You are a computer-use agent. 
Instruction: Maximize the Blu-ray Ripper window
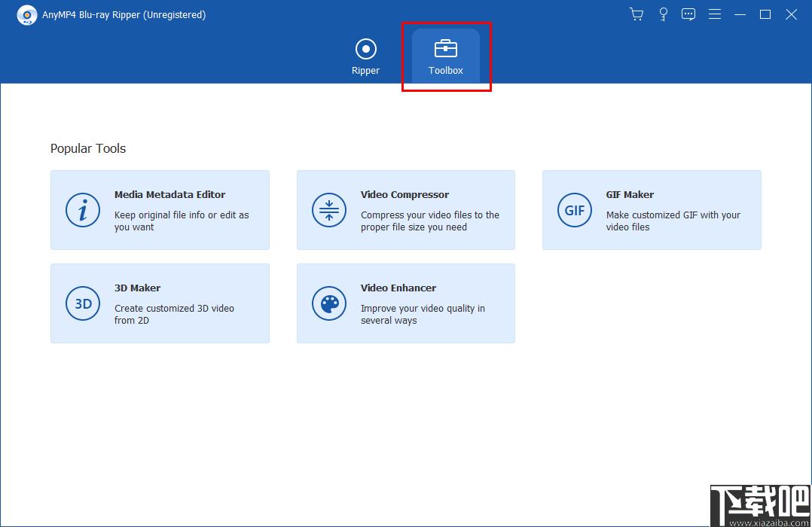point(765,14)
